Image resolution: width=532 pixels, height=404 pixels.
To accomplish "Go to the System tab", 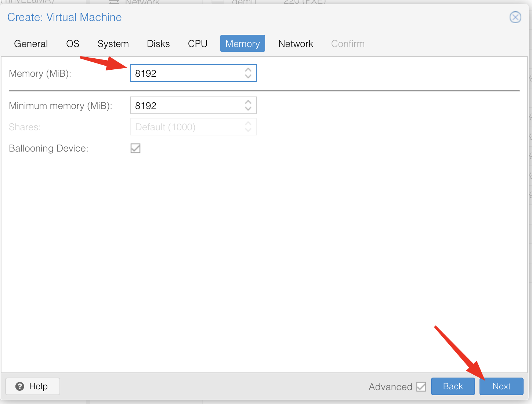I will point(113,44).
